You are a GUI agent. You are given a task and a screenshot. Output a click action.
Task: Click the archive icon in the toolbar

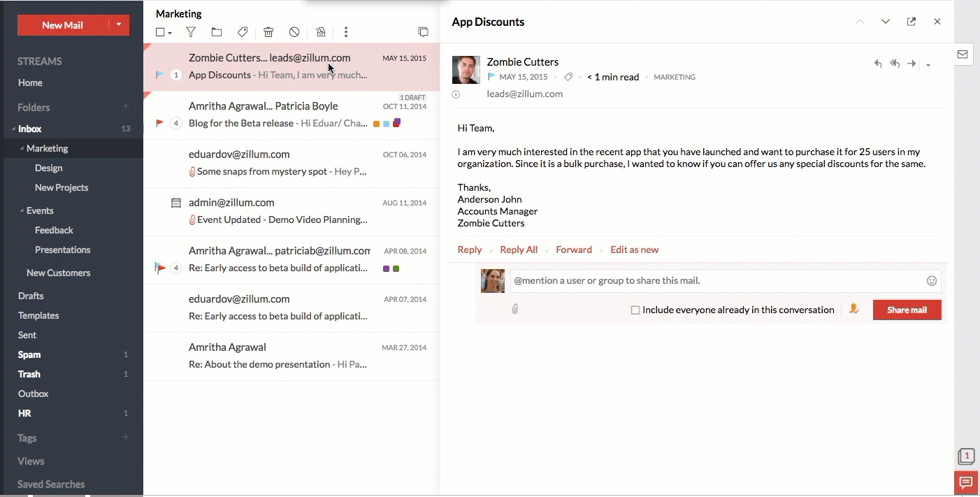tap(321, 32)
